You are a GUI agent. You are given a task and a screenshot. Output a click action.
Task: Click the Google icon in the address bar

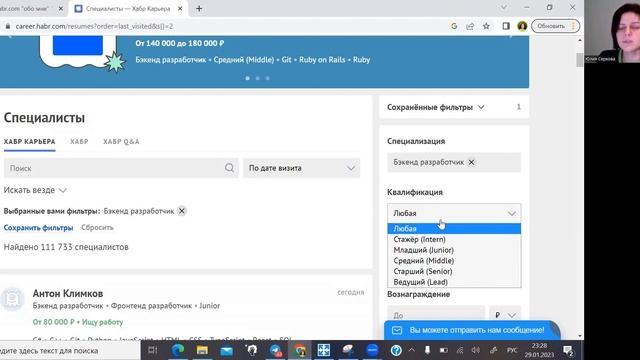[x=454, y=26]
